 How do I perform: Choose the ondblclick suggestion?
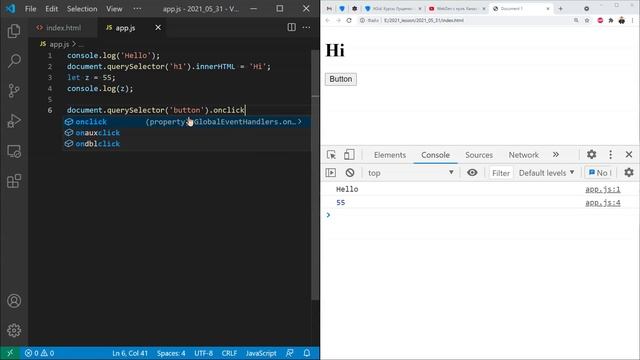pyautogui.click(x=187, y=144)
